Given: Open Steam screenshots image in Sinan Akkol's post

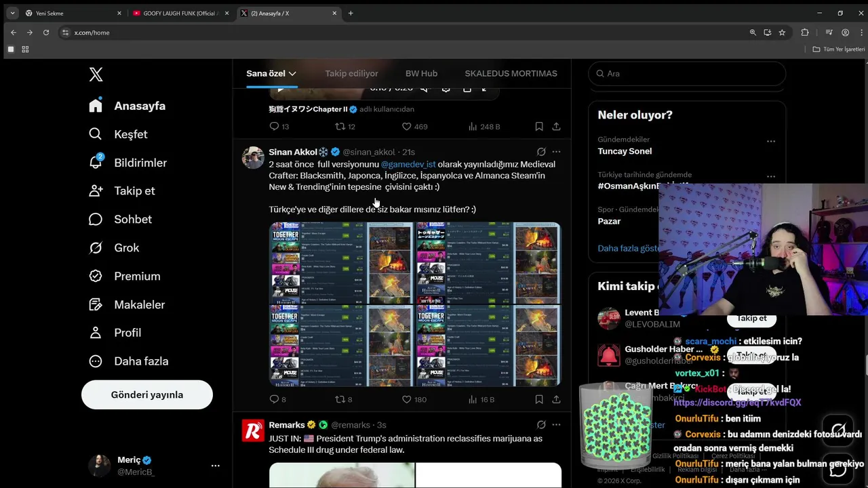Looking at the screenshot, I should [x=415, y=304].
